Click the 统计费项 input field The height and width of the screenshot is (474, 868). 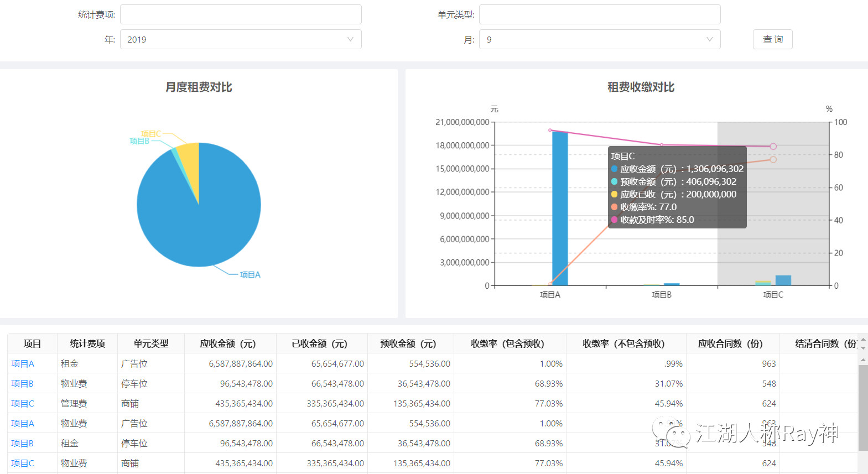[x=241, y=14]
